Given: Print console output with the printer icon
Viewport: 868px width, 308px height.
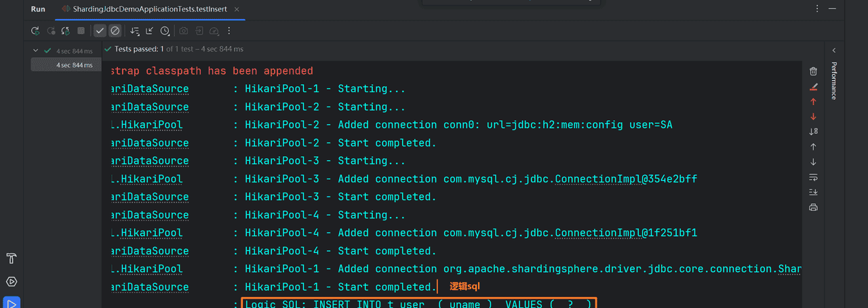Looking at the screenshot, I should (813, 207).
